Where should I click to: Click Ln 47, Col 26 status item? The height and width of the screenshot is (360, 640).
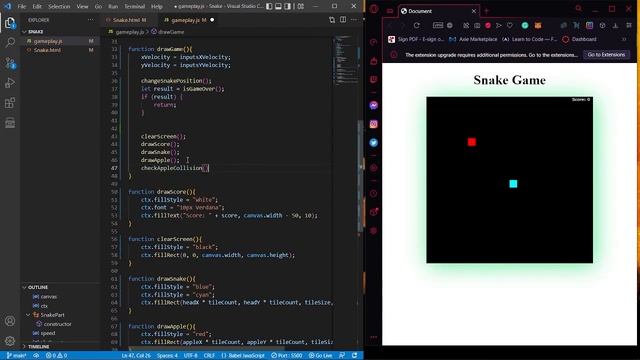[136, 356]
